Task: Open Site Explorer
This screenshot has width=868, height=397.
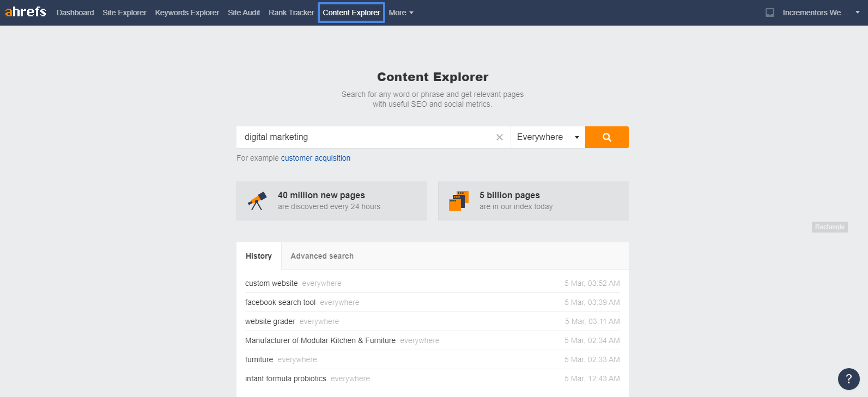Action: tap(124, 13)
